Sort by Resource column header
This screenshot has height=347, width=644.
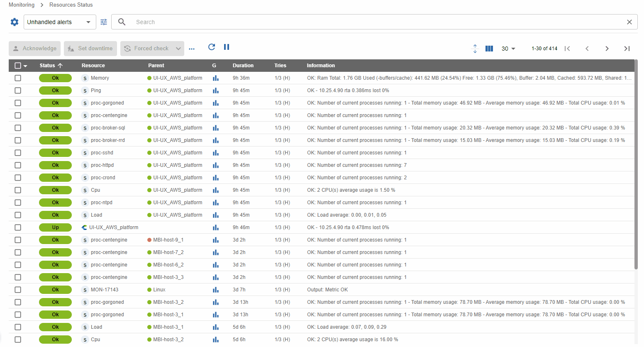point(93,66)
